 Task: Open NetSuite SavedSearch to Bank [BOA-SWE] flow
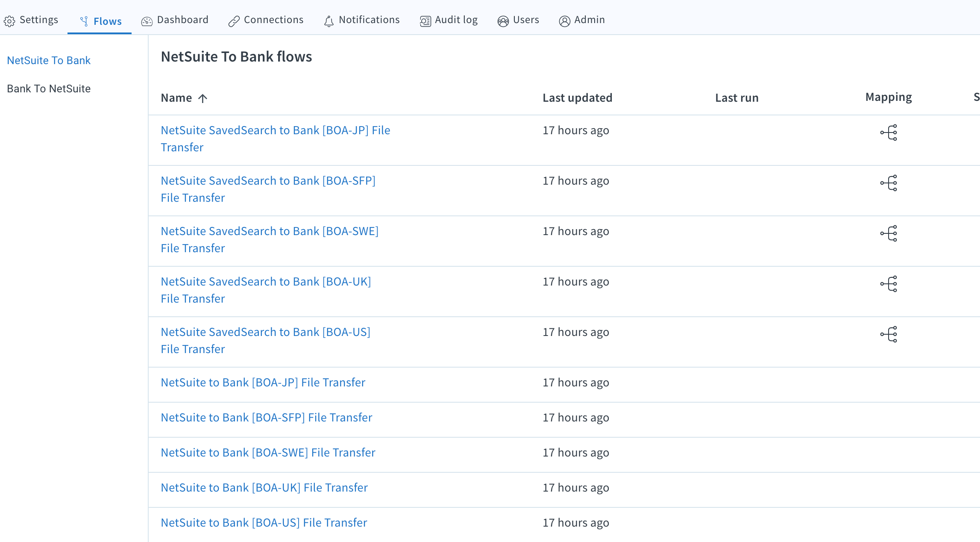pyautogui.click(x=270, y=239)
